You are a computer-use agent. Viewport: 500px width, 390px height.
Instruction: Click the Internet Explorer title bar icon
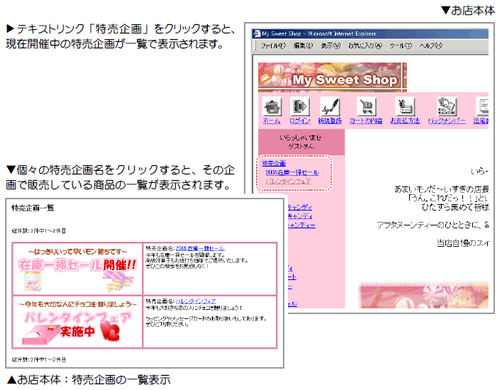tap(257, 34)
